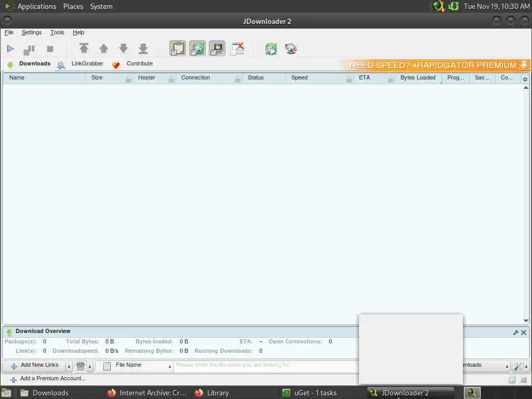
Task: Sort by Bytes Loaded column header
Action: (x=418, y=78)
